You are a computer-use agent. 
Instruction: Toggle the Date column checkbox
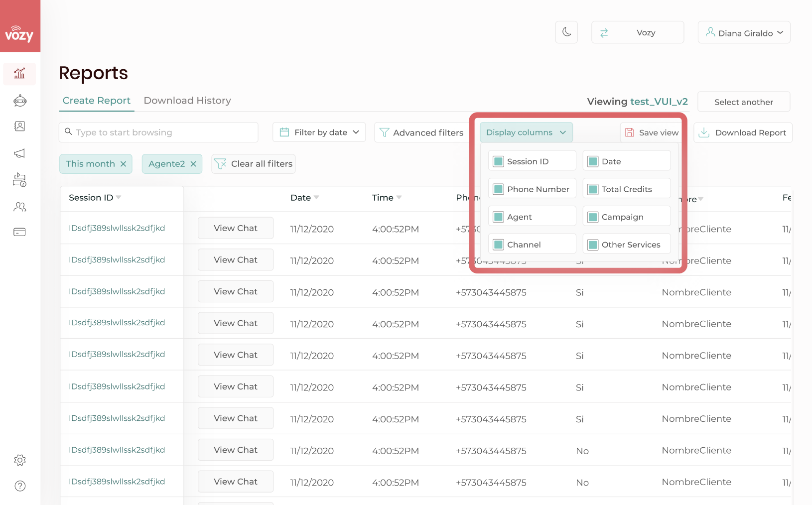coord(593,161)
